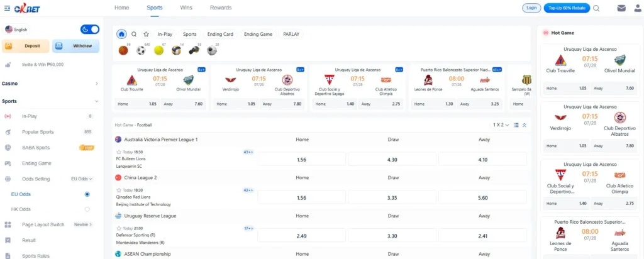Click the Invite & Win thumbs-up icon

[8, 65]
